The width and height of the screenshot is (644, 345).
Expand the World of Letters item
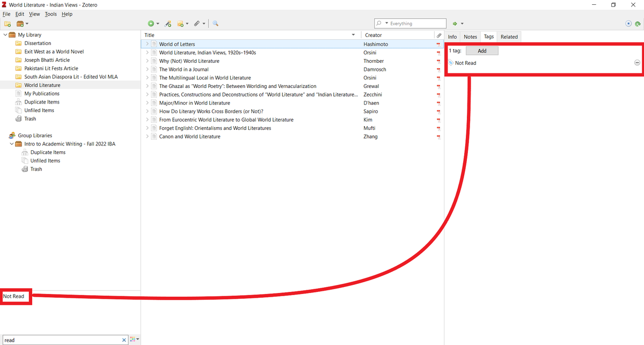coord(147,44)
